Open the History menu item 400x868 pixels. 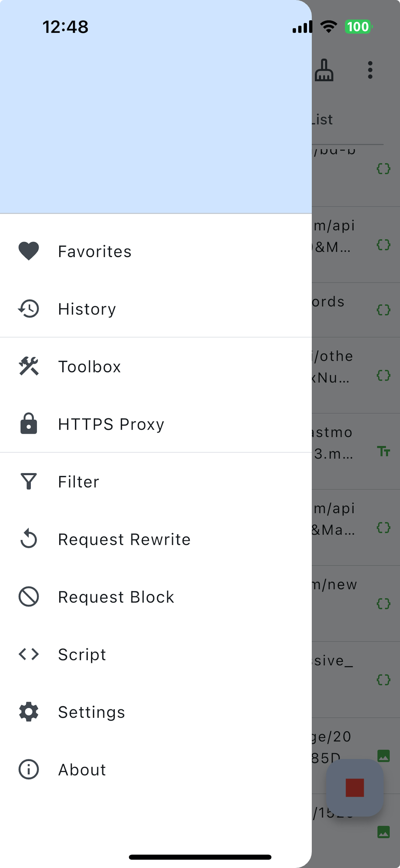[x=87, y=309]
